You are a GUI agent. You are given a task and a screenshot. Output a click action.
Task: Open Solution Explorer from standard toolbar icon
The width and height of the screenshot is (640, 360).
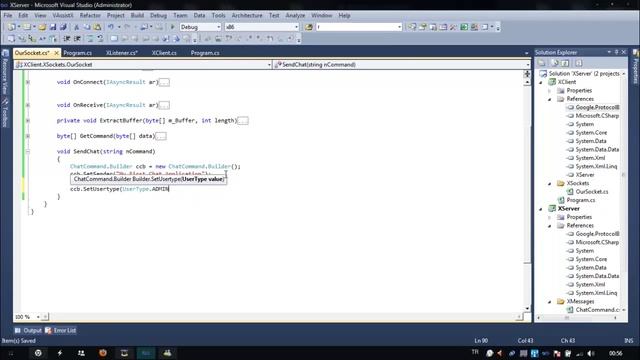pyautogui.click(x=412, y=27)
